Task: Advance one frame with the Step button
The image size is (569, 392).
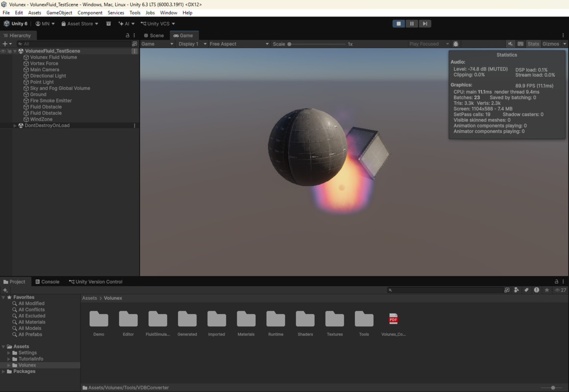Action: 425,24
